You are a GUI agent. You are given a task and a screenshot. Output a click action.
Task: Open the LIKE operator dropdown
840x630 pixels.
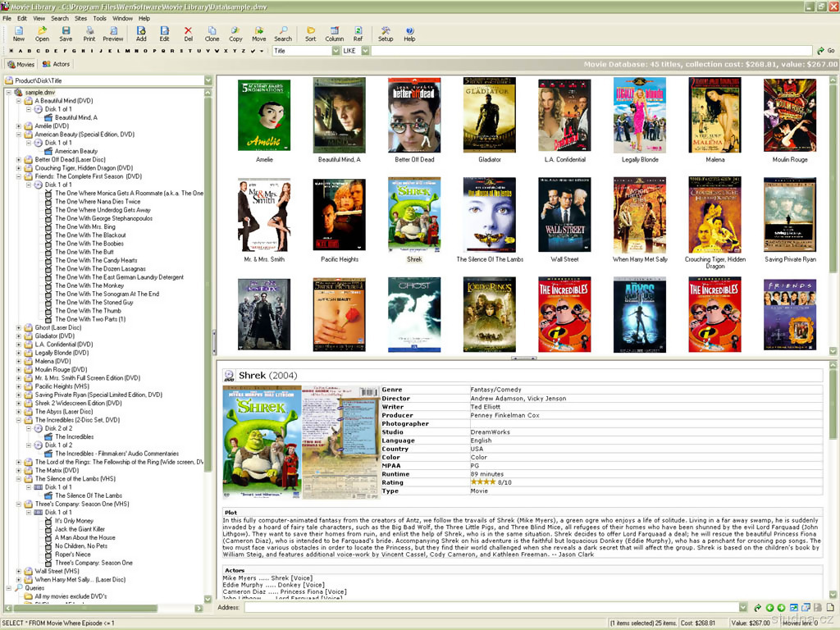tap(365, 51)
